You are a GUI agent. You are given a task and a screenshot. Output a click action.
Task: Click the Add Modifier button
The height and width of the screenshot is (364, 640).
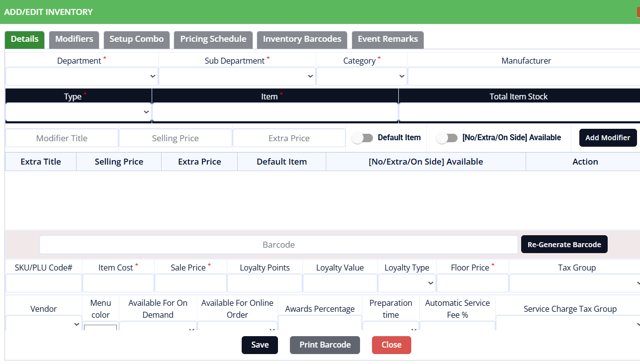[608, 138]
